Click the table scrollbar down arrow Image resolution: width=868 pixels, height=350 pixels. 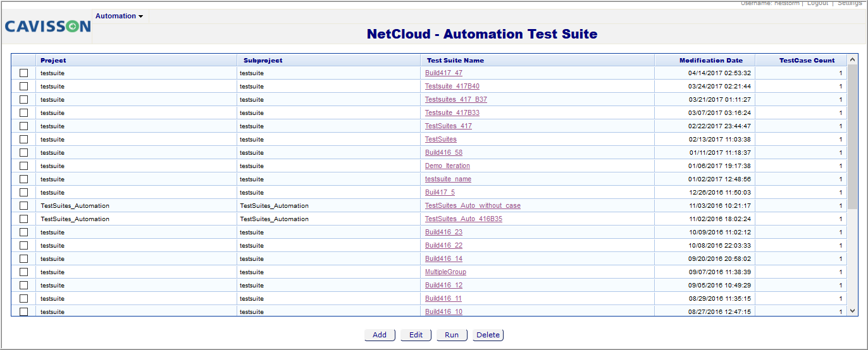tap(852, 311)
